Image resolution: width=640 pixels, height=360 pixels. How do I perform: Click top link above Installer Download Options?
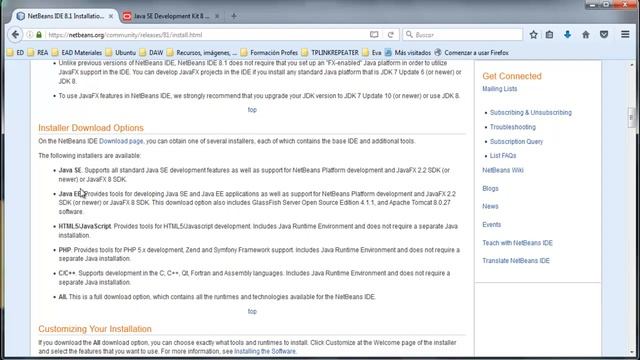pos(252,110)
